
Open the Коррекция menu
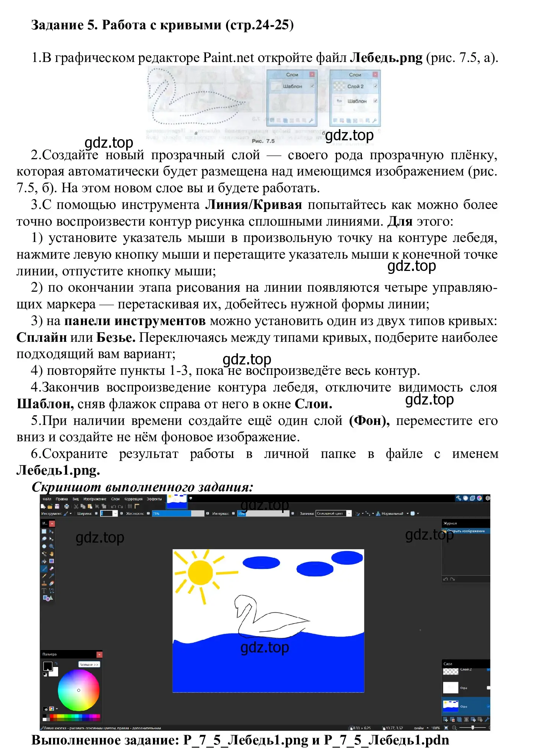coord(133,499)
